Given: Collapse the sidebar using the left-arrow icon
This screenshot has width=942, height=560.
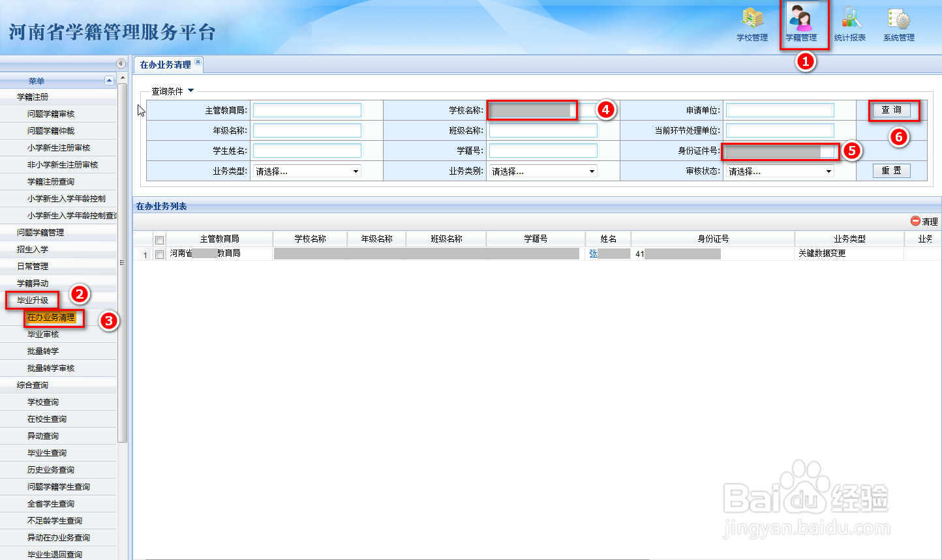Looking at the screenshot, I should tap(121, 63).
